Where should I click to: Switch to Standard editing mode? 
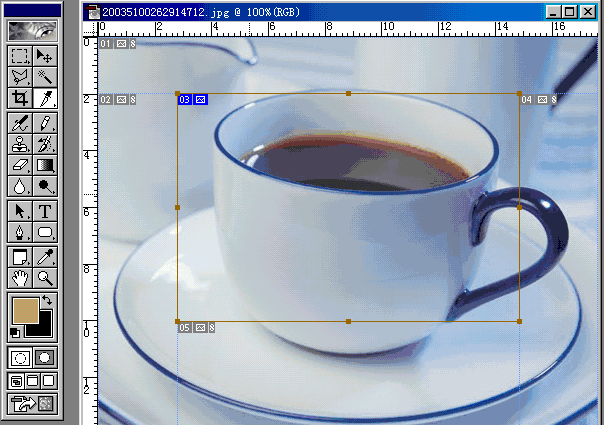point(19,357)
